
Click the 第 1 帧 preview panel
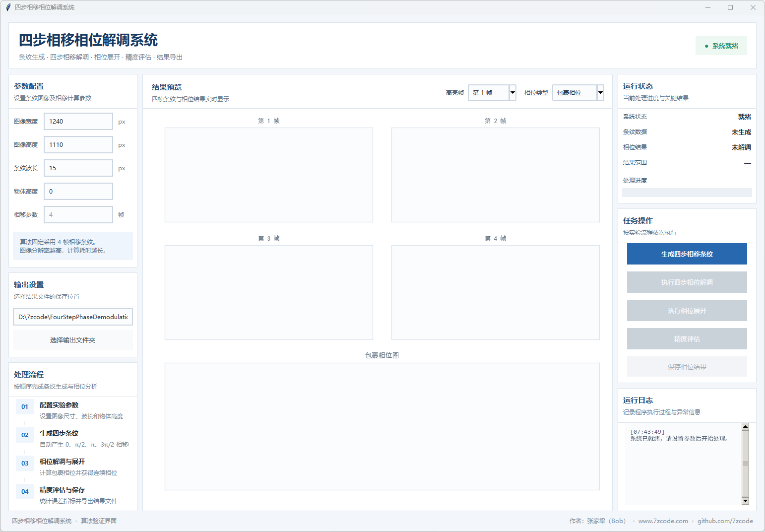(269, 175)
